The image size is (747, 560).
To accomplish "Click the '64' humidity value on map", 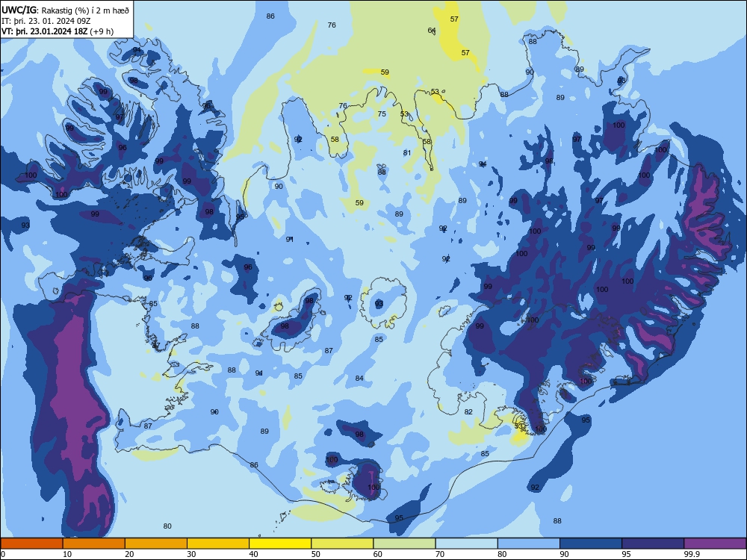I will pyautogui.click(x=432, y=31).
